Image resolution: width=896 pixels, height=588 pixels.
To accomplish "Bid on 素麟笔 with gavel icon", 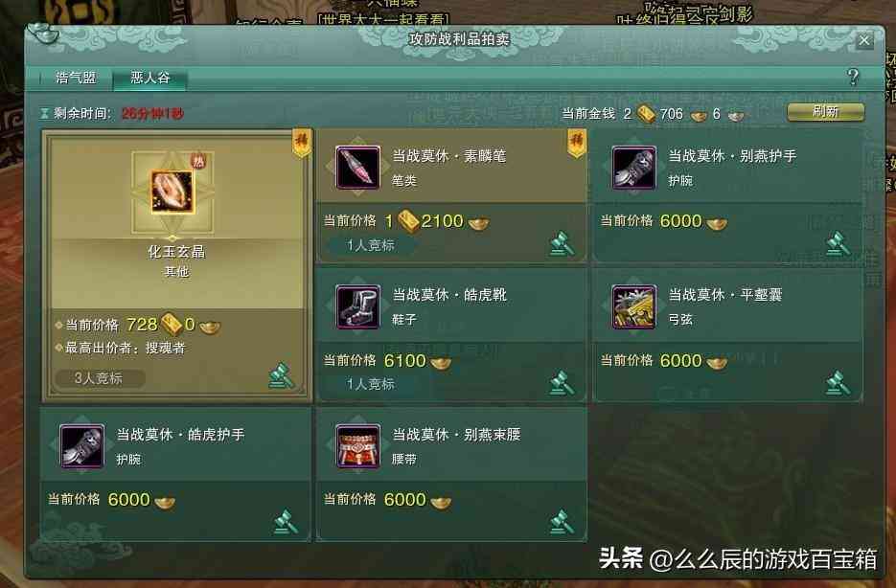I will (562, 244).
